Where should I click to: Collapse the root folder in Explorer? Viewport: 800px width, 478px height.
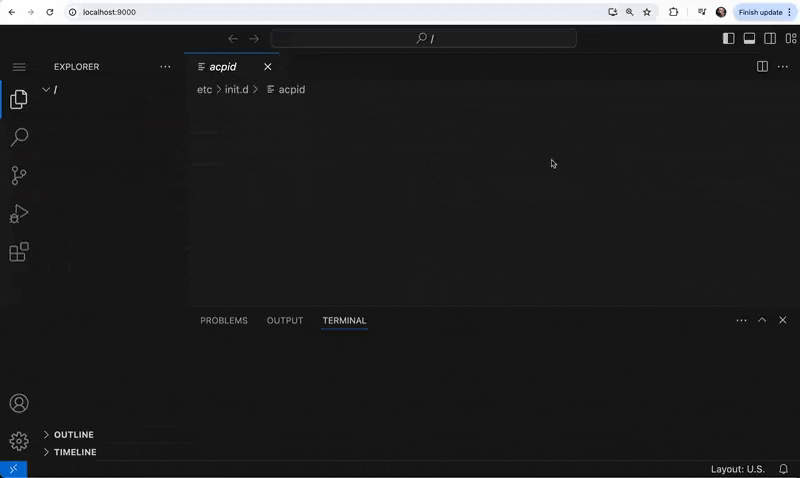tap(46, 90)
